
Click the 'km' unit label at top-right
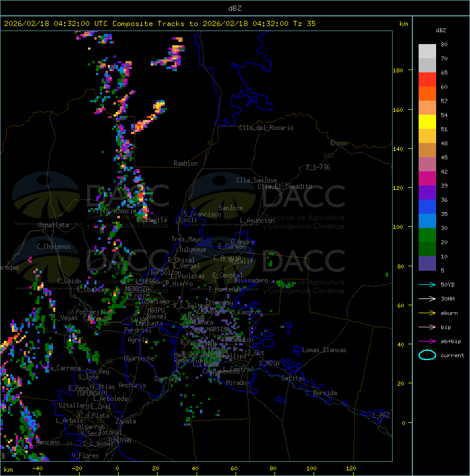click(403, 24)
